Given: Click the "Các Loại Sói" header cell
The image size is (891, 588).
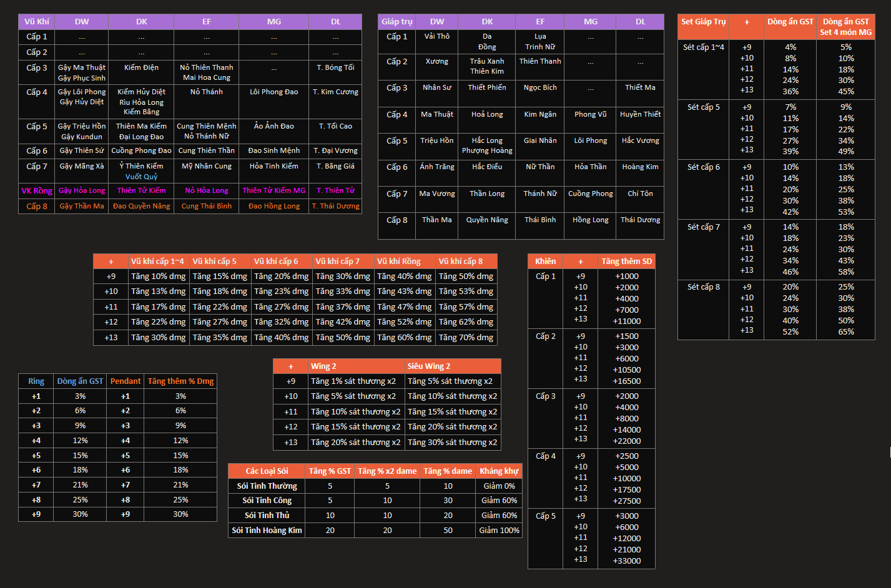Looking at the screenshot, I should [x=267, y=471].
